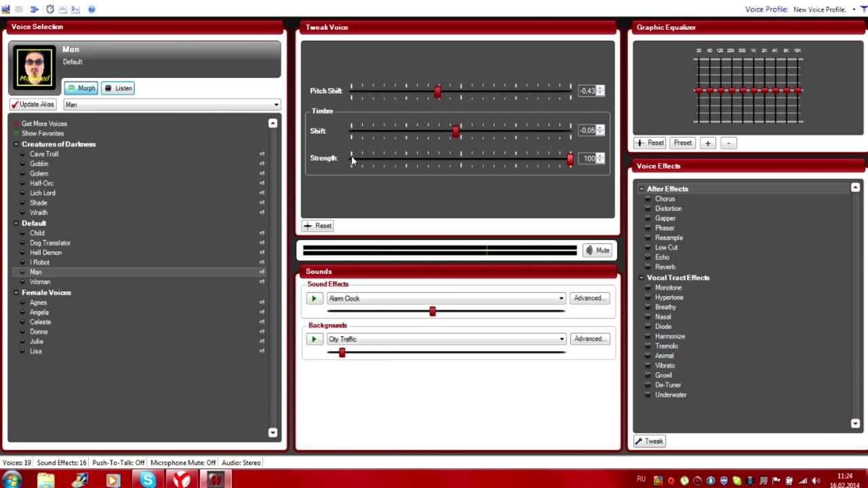Click the Sound Effects volume slider handle
Image resolution: width=868 pixels, height=488 pixels.
point(433,311)
